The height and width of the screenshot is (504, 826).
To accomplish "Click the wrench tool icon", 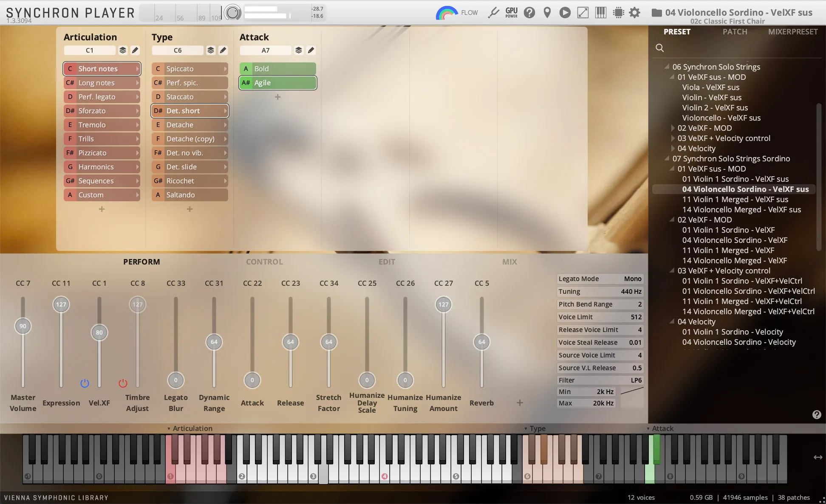I will [493, 13].
